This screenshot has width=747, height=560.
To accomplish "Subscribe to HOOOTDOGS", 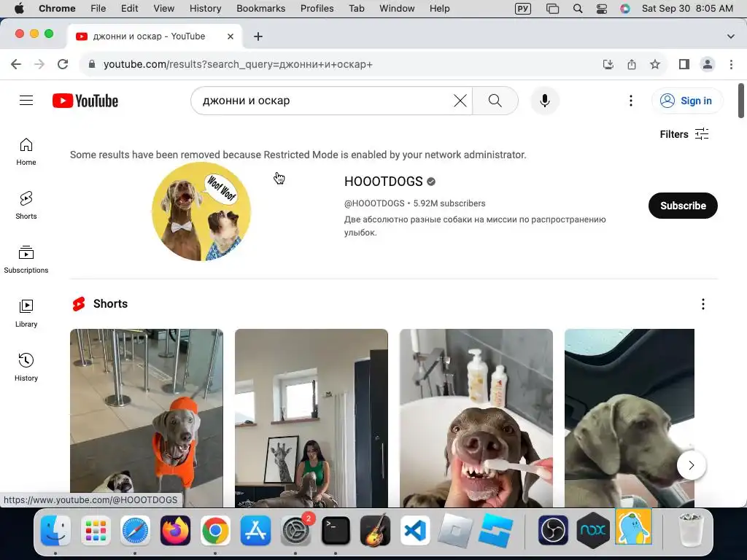I will tap(683, 206).
